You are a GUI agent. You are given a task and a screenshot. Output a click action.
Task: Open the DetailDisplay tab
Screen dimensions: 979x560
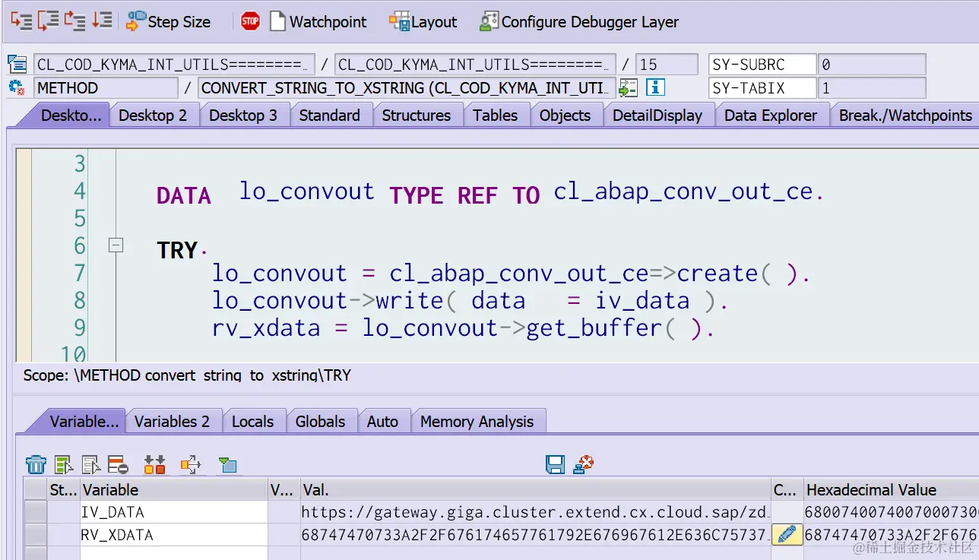click(x=657, y=115)
